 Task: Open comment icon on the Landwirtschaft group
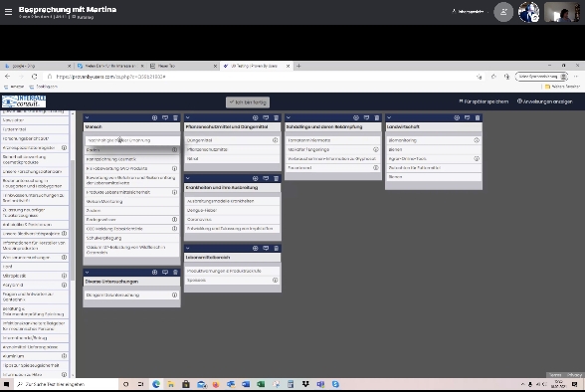pos(467,117)
